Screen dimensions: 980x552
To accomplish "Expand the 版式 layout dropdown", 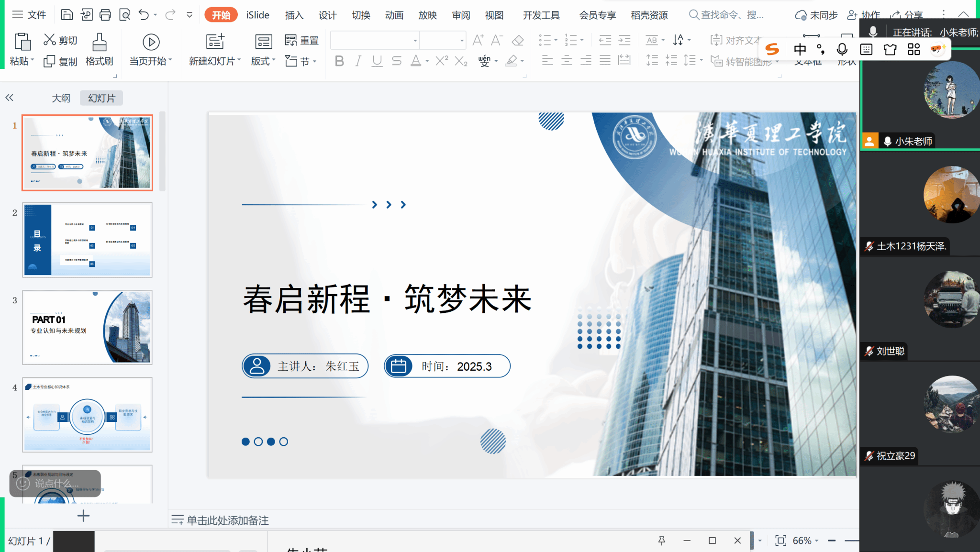I will tap(263, 61).
